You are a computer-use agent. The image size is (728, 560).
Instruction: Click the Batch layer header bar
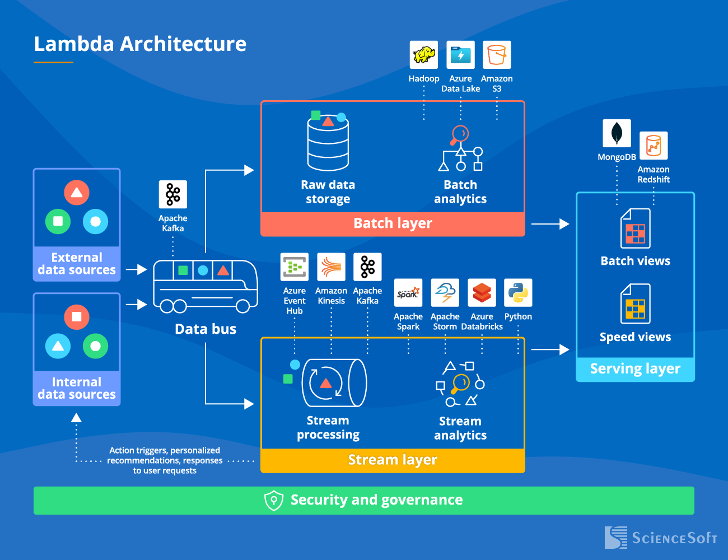point(393,223)
